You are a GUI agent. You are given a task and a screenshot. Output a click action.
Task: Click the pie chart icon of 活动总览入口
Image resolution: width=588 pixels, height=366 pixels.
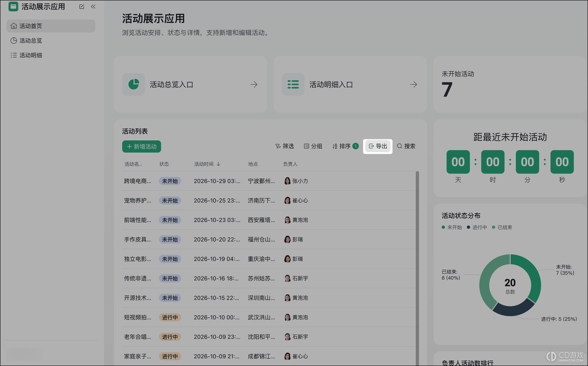tap(133, 84)
